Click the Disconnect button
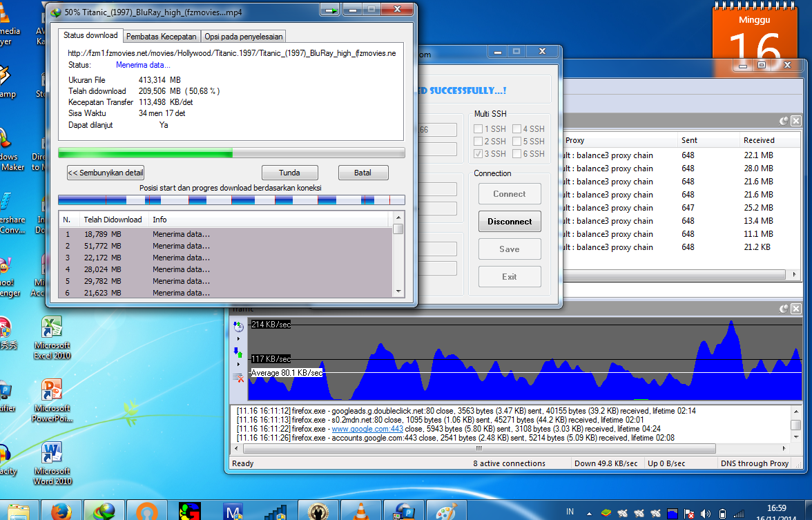 pyautogui.click(x=510, y=221)
